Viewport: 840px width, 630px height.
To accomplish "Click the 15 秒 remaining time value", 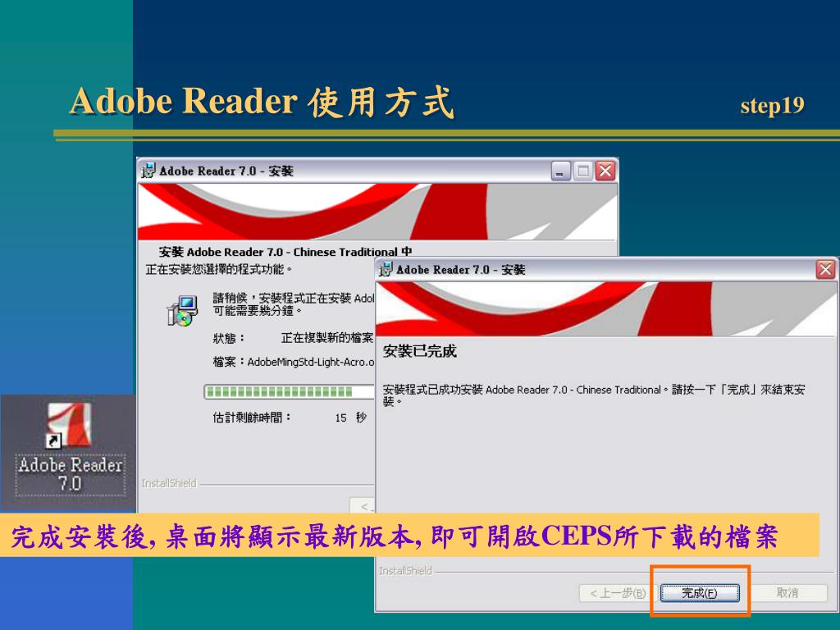I will pyautogui.click(x=351, y=418).
